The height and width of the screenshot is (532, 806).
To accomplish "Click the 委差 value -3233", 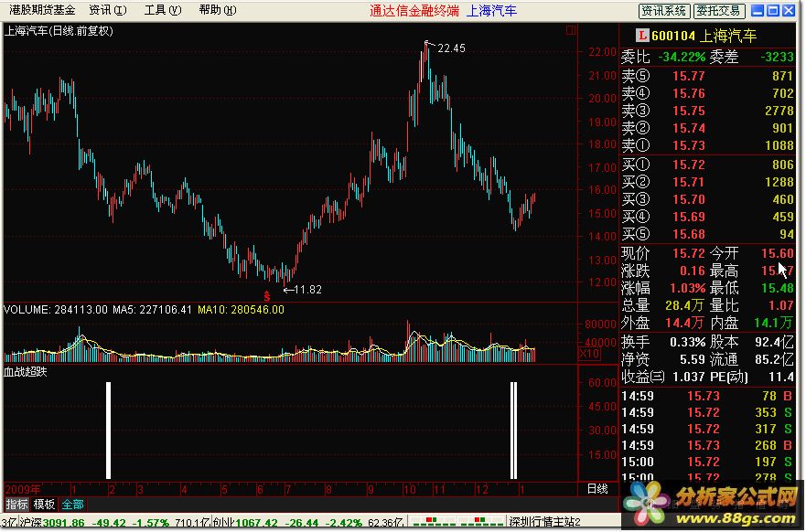I will tap(776, 57).
